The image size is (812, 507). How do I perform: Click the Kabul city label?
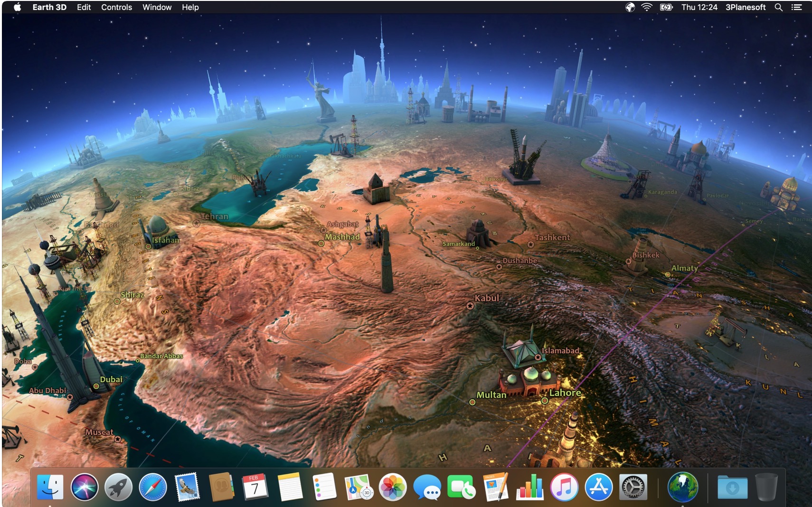487,298
